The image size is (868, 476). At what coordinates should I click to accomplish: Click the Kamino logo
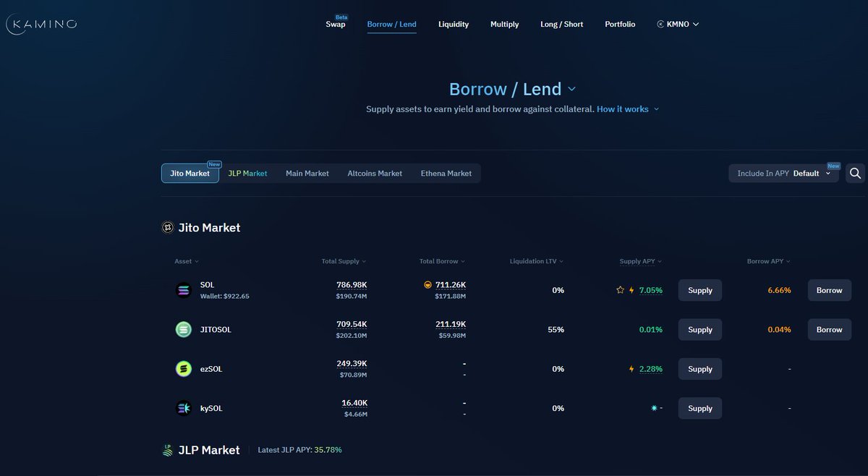click(41, 25)
